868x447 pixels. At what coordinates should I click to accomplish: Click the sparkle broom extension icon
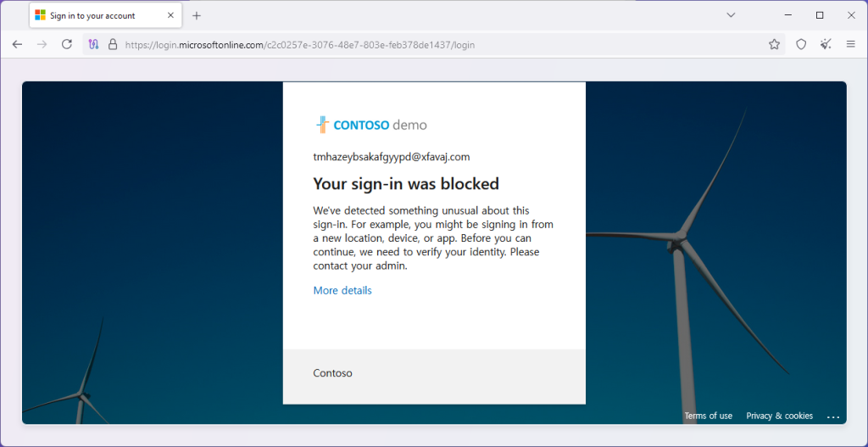click(x=826, y=44)
